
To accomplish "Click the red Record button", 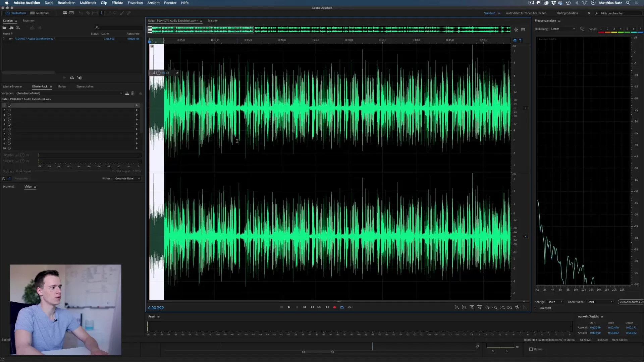I will tap(334, 307).
